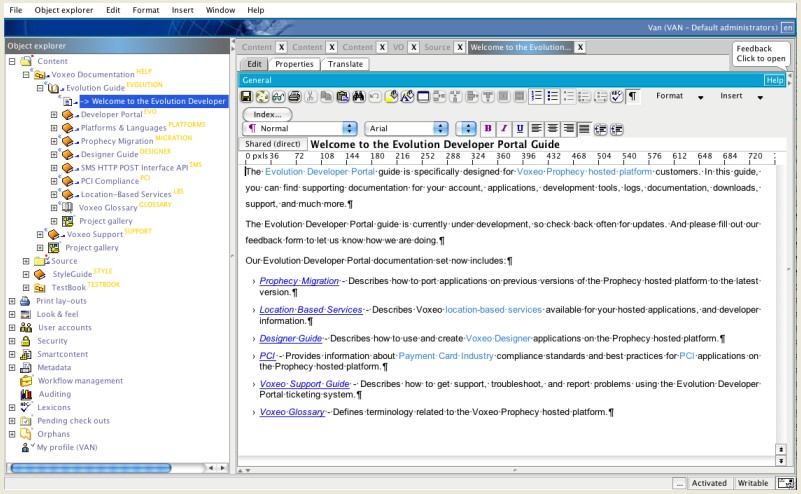Select Platforms & Languages tree item

point(123,128)
